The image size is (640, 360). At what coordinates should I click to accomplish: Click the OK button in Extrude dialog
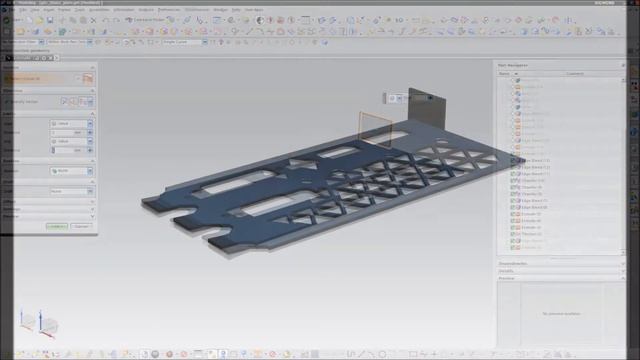pyautogui.click(x=57, y=226)
